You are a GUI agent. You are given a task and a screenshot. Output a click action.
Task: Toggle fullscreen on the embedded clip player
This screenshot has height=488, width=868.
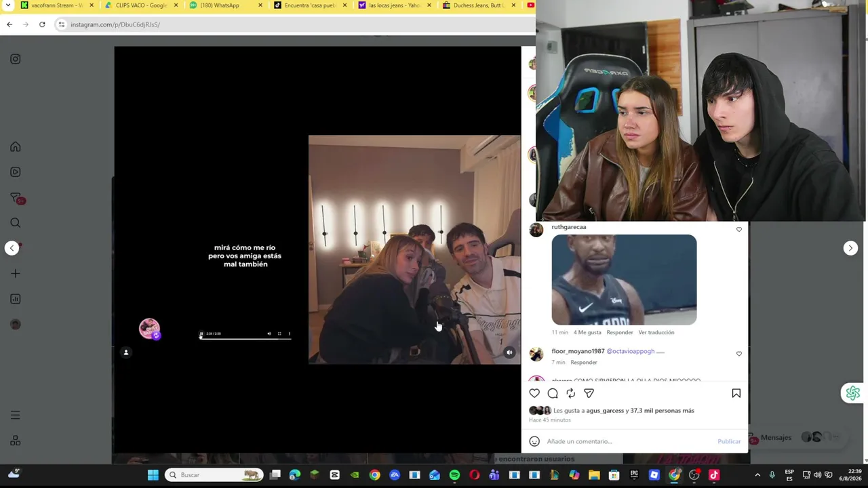279,333
